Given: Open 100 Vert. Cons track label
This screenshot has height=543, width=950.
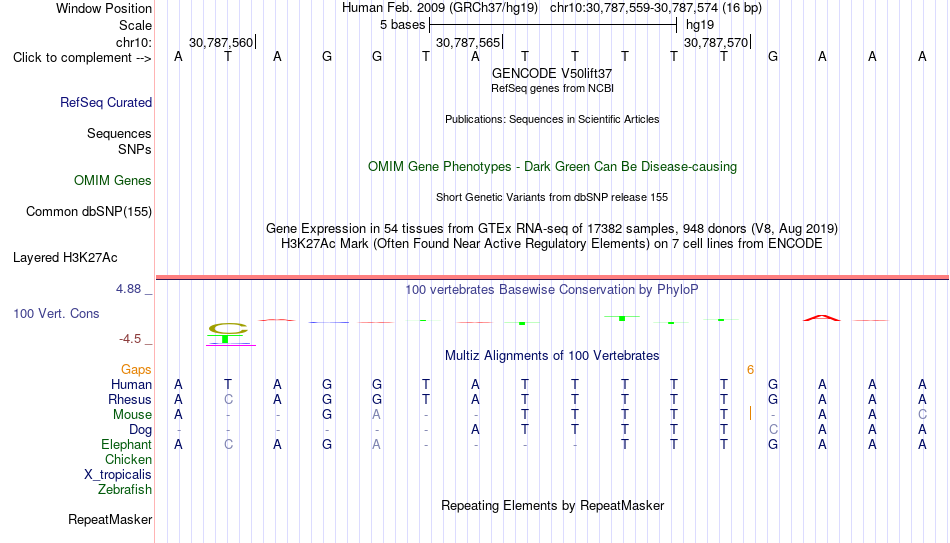Looking at the screenshot, I should pyautogui.click(x=56, y=313).
